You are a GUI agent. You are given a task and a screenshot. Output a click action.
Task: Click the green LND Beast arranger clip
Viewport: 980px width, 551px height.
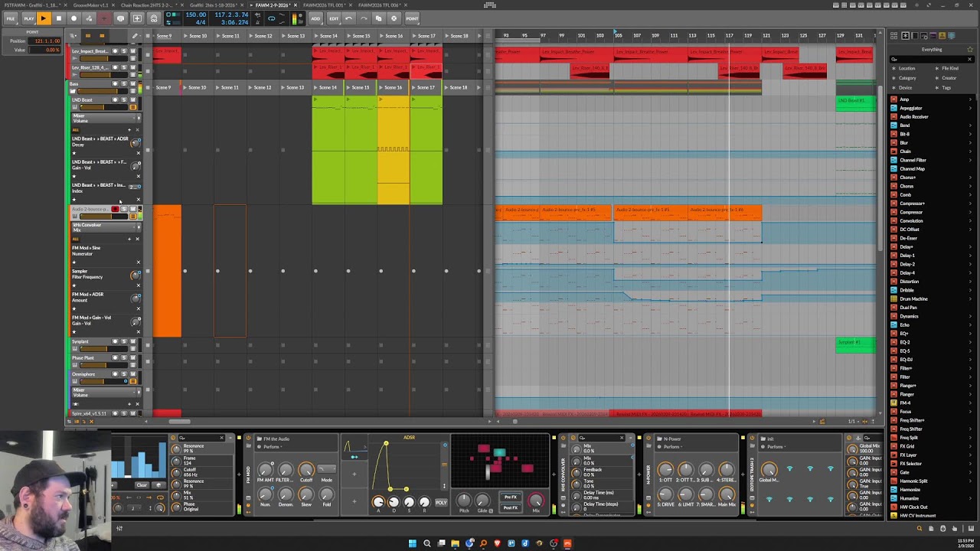click(x=856, y=104)
